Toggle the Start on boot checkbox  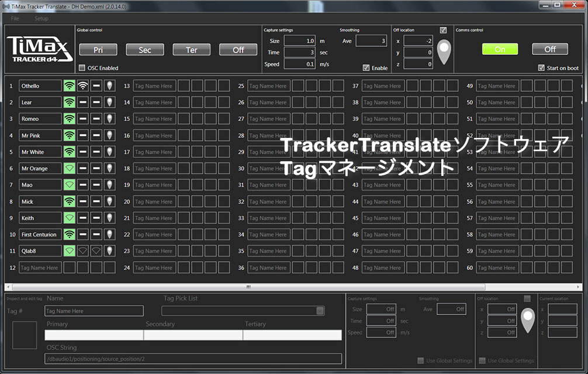[x=541, y=68]
